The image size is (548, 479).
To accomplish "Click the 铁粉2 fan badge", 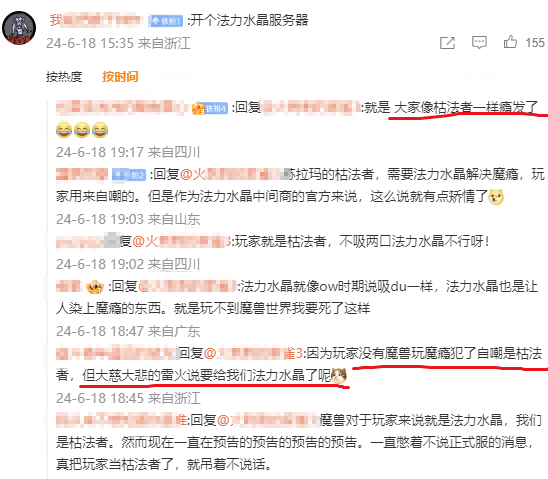I will pos(129,175).
